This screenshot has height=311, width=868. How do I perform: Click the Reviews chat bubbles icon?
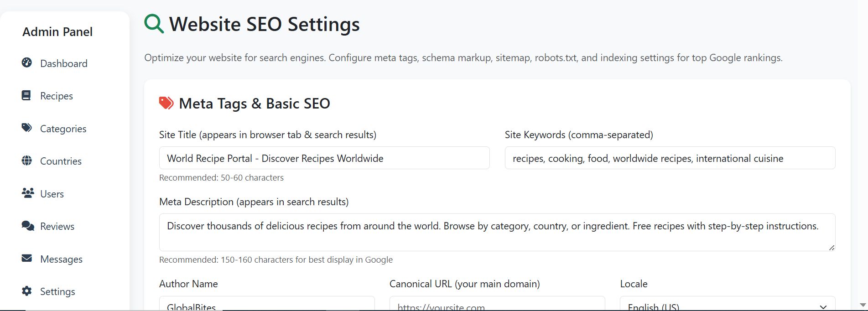pyautogui.click(x=28, y=226)
